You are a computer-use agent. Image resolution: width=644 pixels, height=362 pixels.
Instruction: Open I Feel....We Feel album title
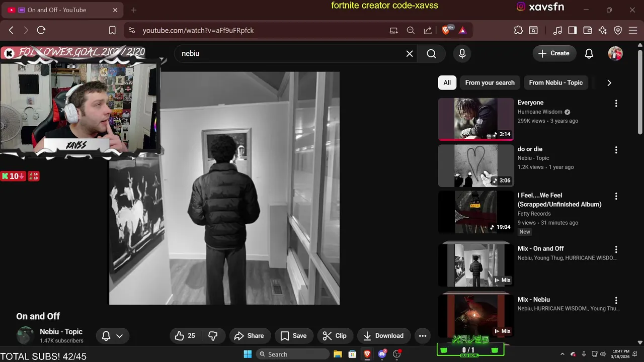559,200
